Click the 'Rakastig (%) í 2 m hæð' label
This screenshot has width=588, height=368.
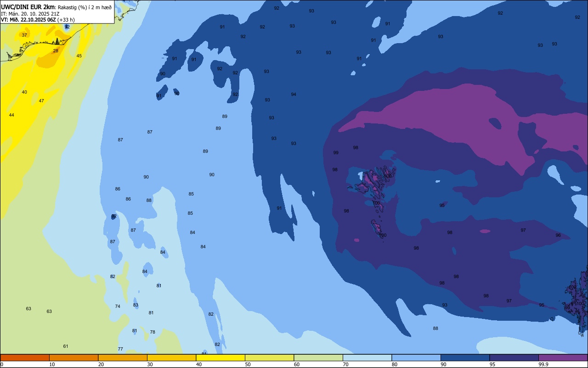[x=85, y=7]
